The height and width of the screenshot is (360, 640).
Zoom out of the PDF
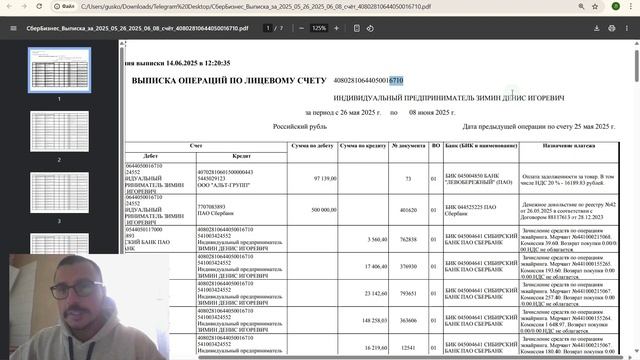(302, 28)
